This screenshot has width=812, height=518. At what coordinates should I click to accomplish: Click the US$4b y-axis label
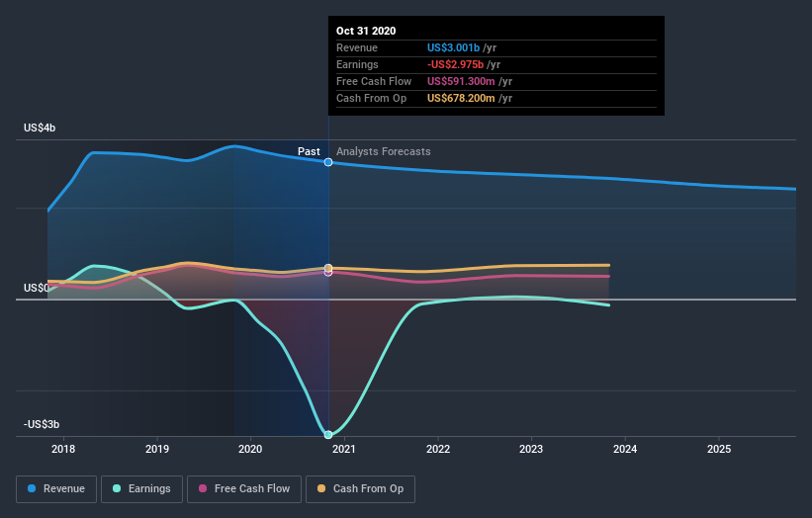[40, 128]
